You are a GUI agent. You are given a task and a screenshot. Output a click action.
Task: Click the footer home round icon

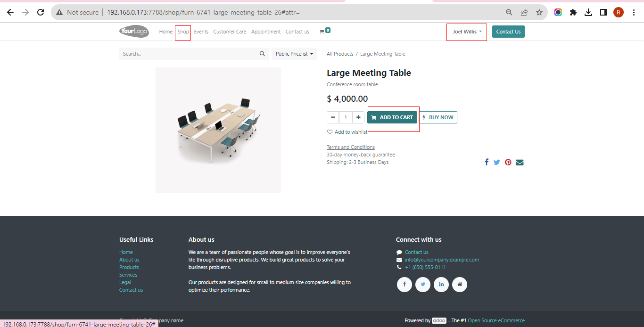pos(460,285)
